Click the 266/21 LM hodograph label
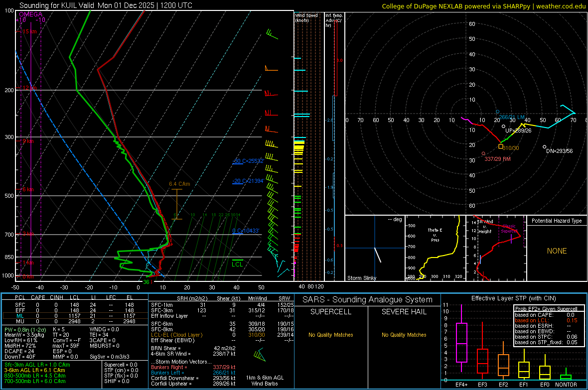This screenshot has width=588, height=390. pos(511,118)
